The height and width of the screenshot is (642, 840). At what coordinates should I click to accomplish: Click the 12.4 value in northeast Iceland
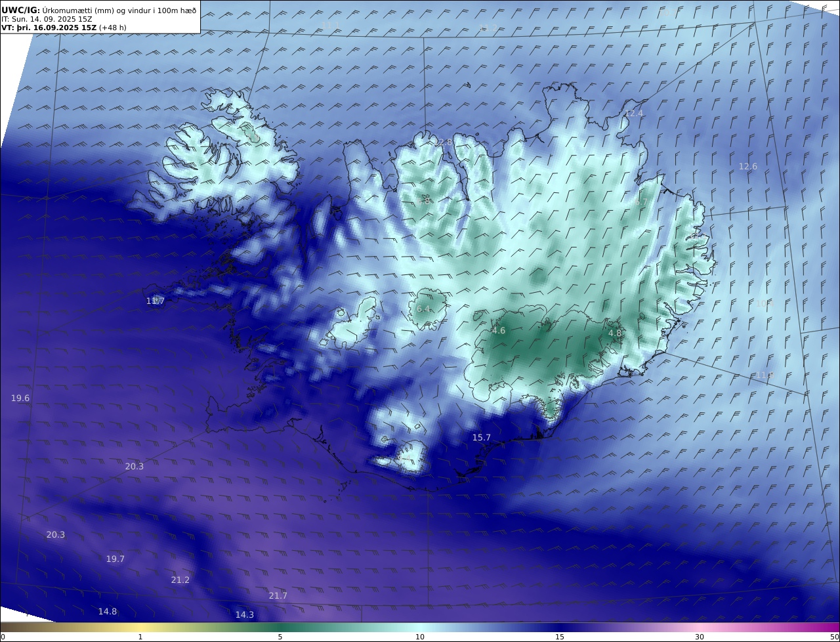click(634, 114)
